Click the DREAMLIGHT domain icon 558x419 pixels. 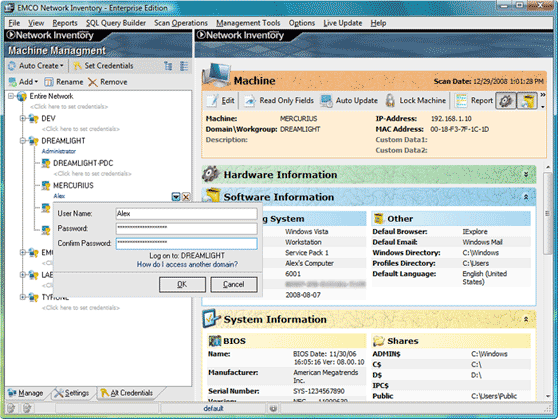point(33,141)
